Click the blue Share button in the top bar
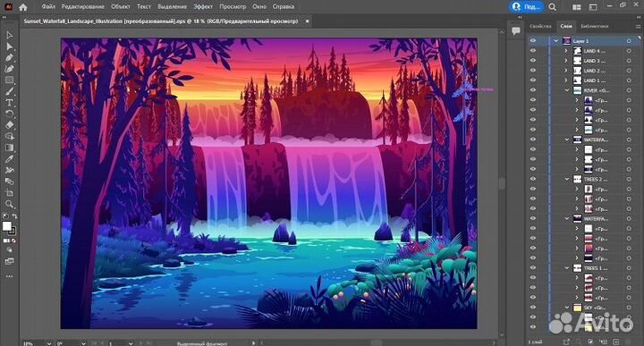 click(526, 7)
